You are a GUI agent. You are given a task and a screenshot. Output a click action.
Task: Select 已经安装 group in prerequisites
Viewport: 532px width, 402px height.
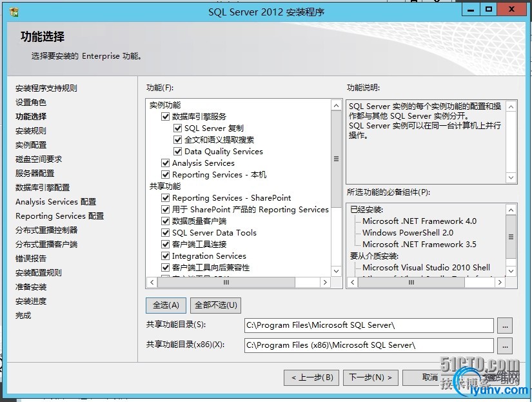click(366, 210)
